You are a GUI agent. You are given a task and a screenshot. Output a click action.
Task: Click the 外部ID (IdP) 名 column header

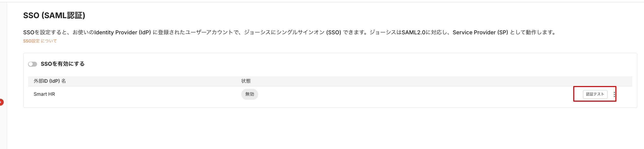click(50, 81)
